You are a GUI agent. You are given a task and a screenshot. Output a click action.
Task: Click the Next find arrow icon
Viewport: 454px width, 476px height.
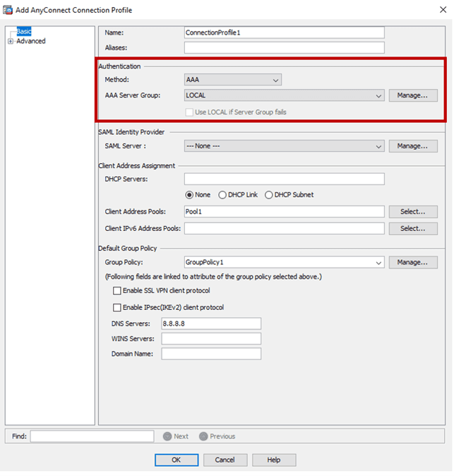[167, 436]
